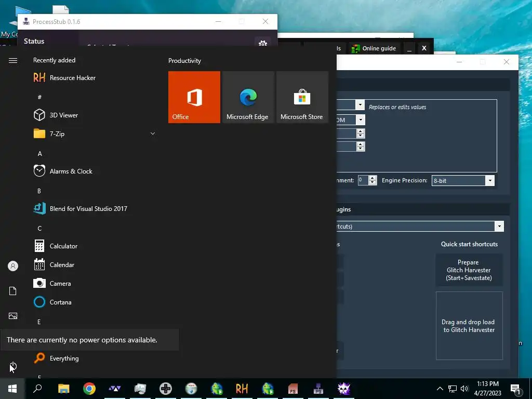Screen dimensions: 532x399
Task: Click Prepare Glitch Harvester button
Action: click(x=469, y=270)
